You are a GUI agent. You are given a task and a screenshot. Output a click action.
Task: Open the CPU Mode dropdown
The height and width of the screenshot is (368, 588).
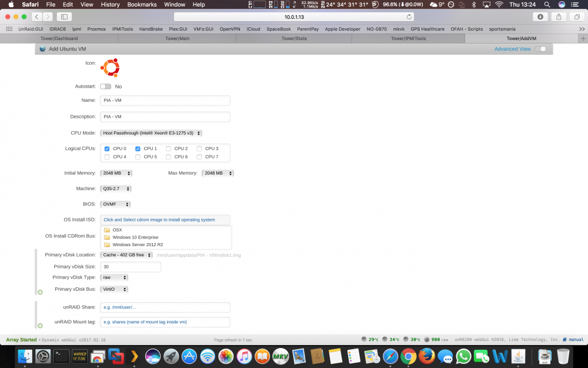pos(151,133)
